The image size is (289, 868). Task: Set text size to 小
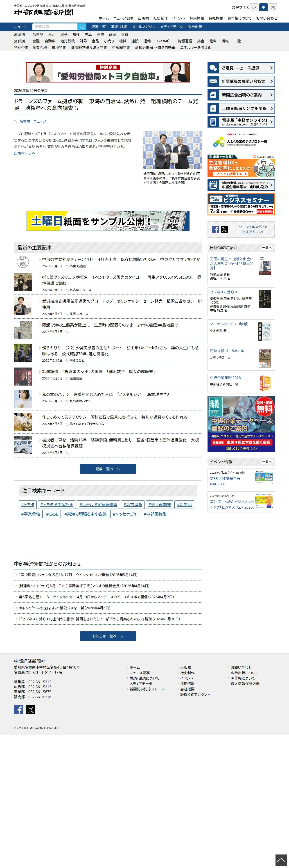[254, 7]
